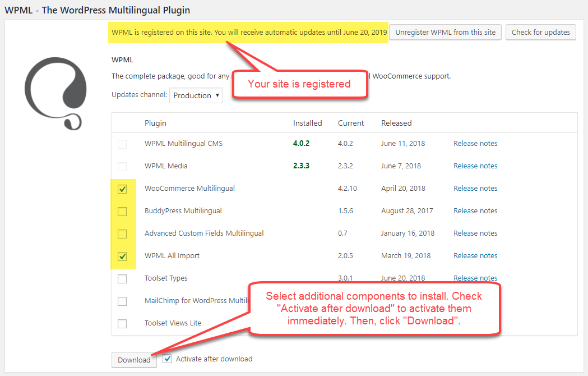
Task: Open Release notes for Advanced Custom Fields
Action: (475, 233)
